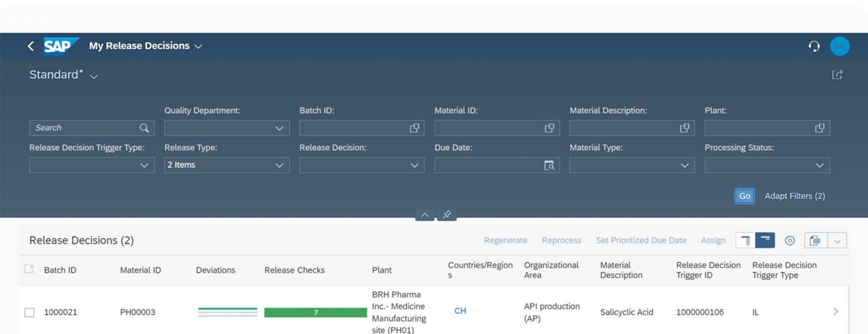This screenshot has height=334, width=868.
Task: Open Material ID value help icon
Action: 550,128
